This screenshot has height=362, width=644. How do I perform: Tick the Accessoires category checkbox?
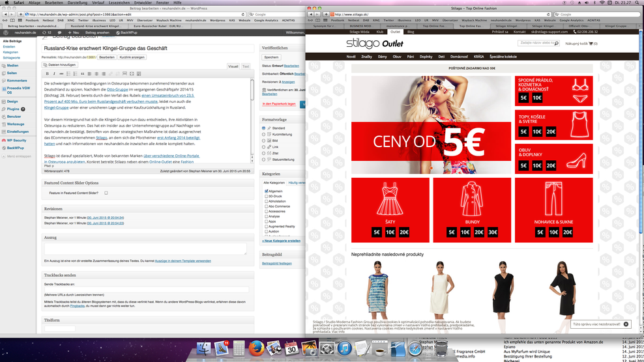(x=266, y=212)
